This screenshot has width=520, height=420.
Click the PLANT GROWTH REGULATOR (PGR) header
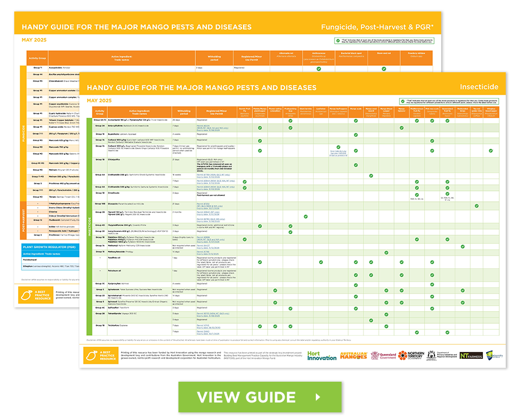coord(50,247)
